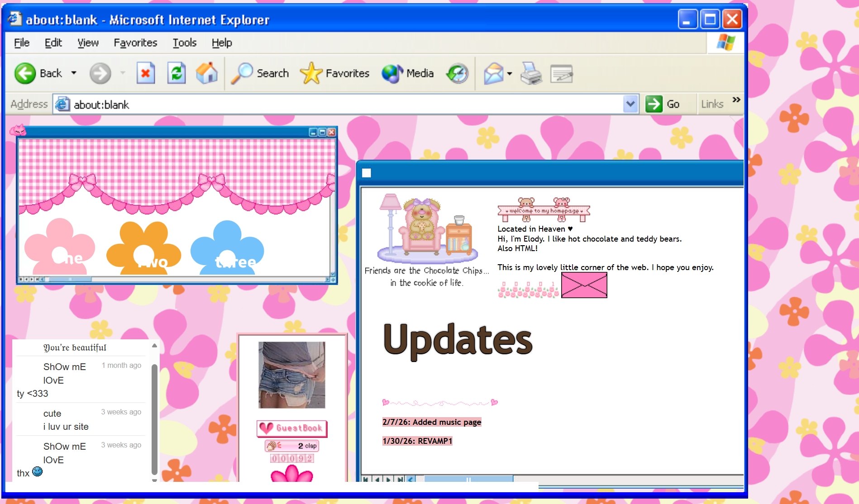Click the Print toolbar icon
The image size is (859, 504).
tap(531, 73)
